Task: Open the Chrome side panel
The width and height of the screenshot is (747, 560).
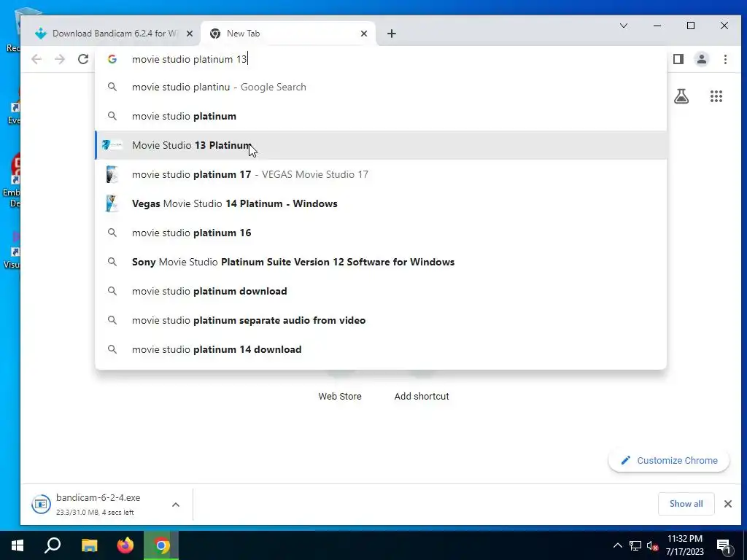Action: click(x=678, y=59)
